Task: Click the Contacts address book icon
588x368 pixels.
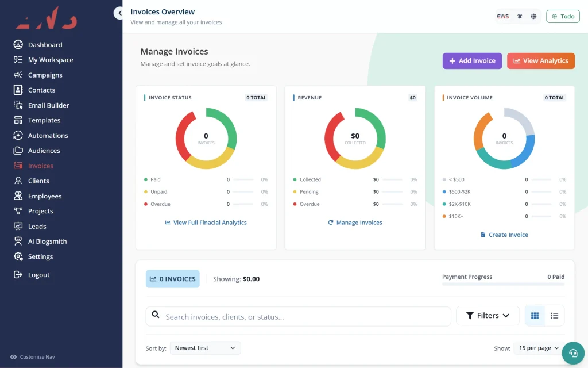Action: point(18,90)
